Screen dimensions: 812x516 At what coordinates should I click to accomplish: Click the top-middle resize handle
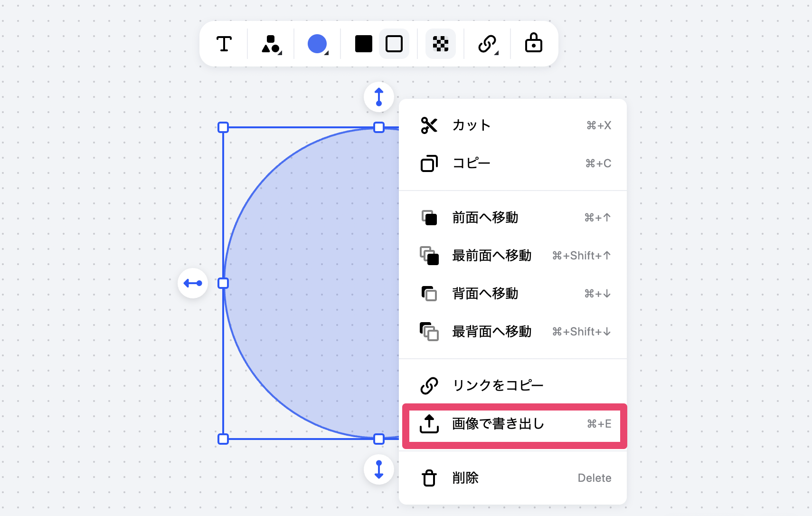[379, 127]
